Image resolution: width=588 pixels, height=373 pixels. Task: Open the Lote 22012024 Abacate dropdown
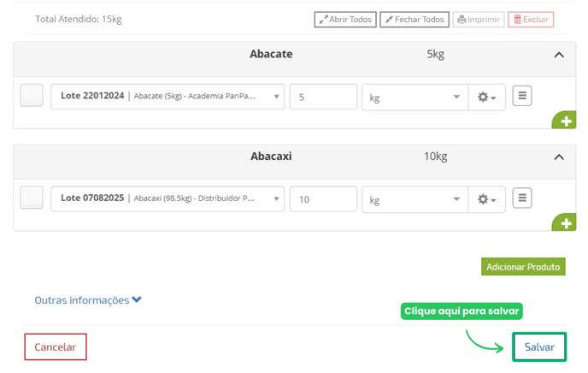pos(168,97)
